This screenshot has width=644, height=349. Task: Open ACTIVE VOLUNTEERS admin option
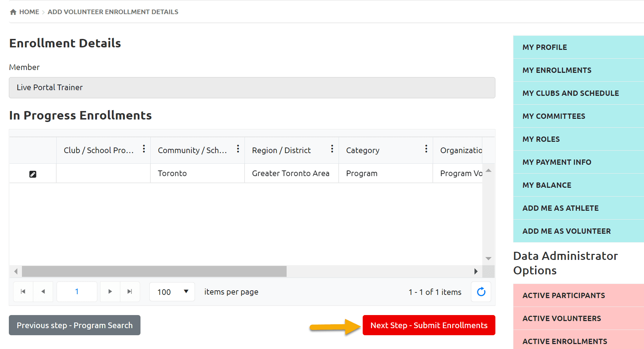coord(579,318)
